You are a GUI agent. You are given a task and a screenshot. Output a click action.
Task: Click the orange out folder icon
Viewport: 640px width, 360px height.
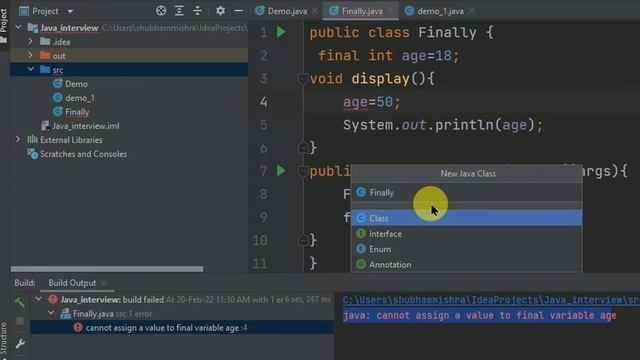click(x=45, y=55)
